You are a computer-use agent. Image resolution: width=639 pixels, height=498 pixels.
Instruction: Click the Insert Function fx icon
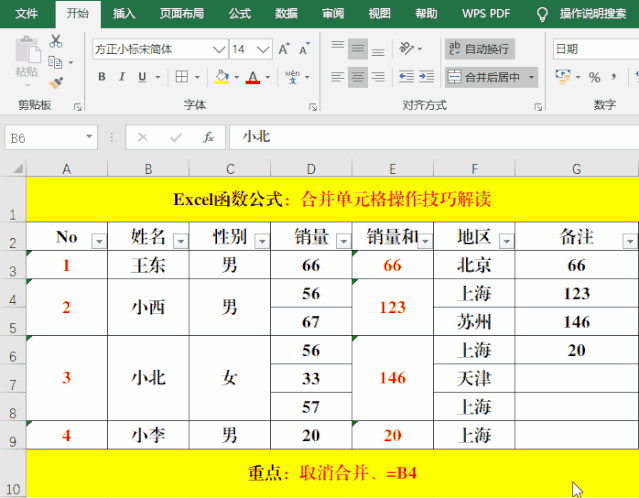click(208, 137)
